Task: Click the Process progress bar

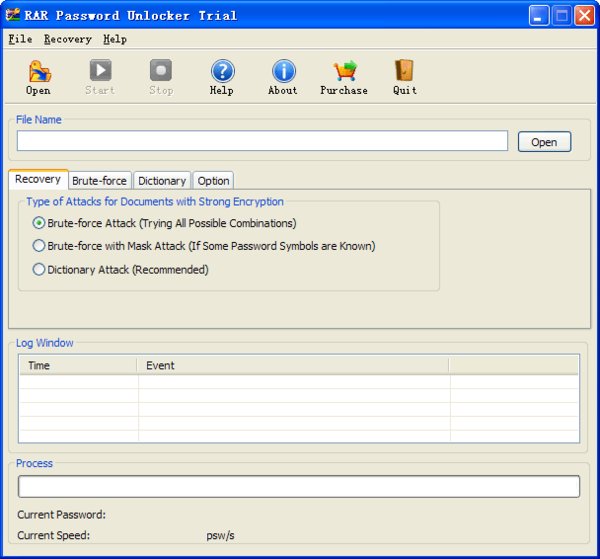Action: (298, 486)
